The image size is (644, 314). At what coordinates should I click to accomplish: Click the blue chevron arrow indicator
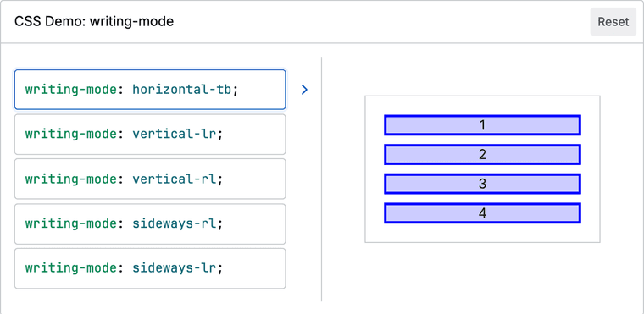[x=304, y=90]
